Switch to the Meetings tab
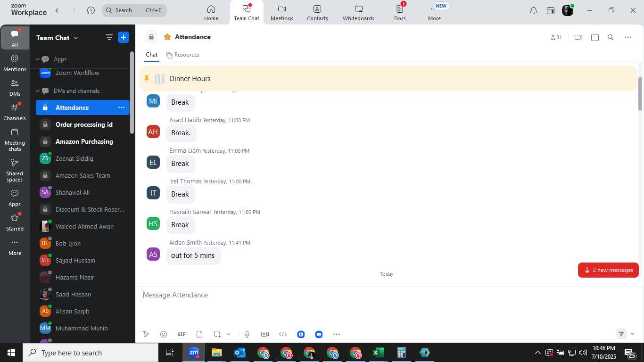This screenshot has width=644, height=362. point(282,13)
